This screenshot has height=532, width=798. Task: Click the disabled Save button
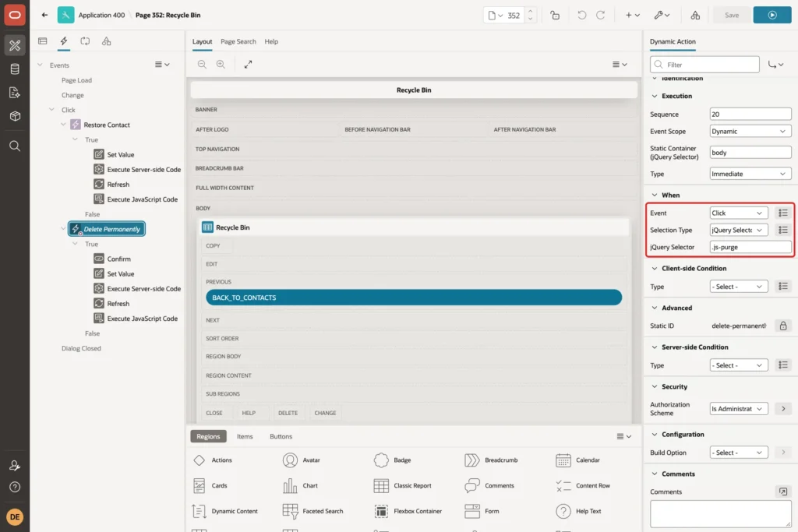point(731,16)
